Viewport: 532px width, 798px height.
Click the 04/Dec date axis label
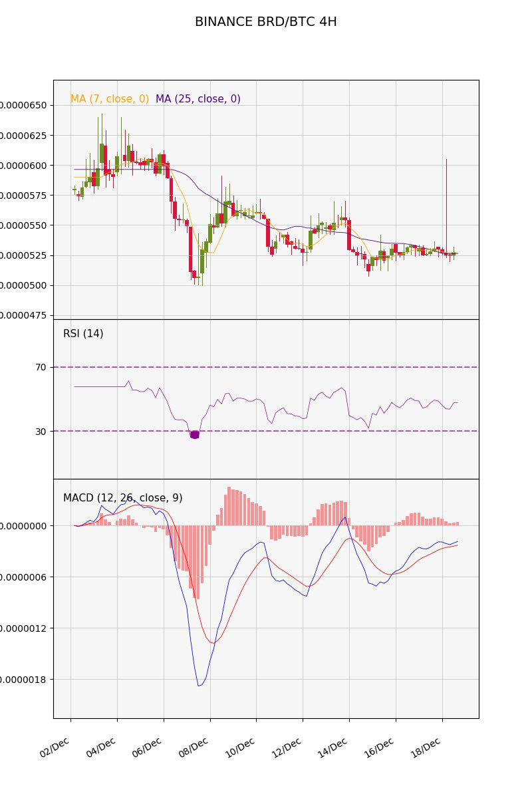[x=102, y=747]
